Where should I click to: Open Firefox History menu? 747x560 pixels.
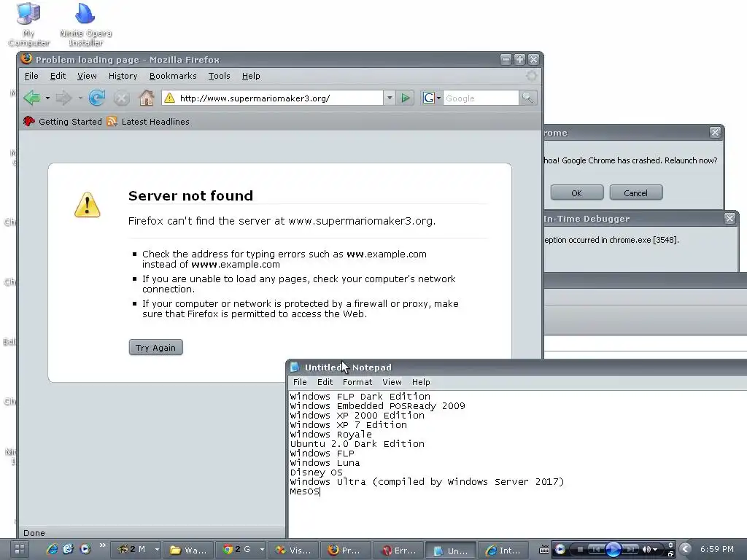point(123,76)
